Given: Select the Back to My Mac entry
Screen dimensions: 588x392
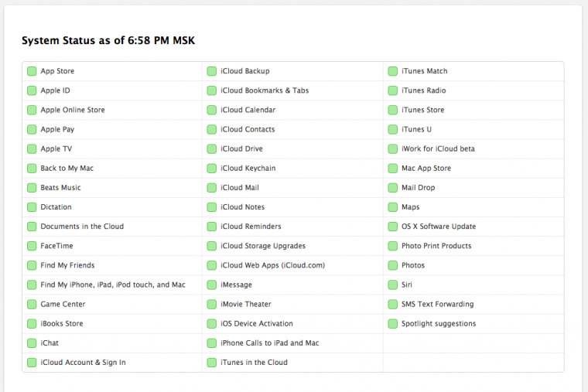Looking at the screenshot, I should click(67, 169).
